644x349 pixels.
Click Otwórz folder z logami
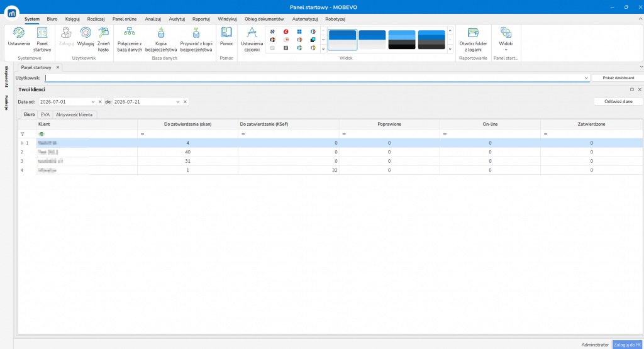(473, 39)
